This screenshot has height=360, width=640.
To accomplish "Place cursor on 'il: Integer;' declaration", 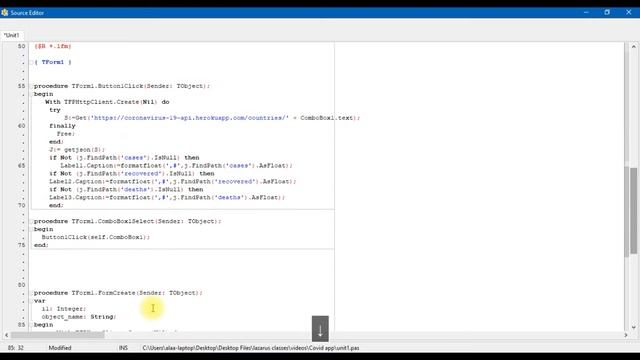I will coord(64,309).
